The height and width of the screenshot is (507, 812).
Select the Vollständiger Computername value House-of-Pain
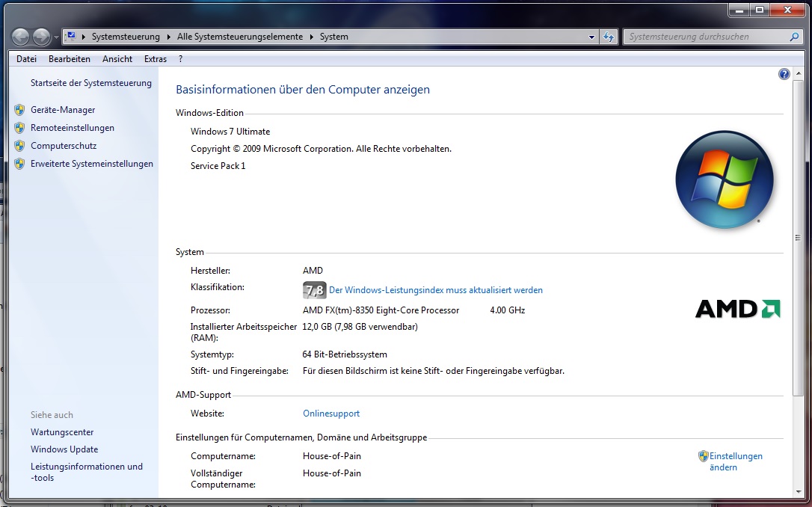coord(332,473)
